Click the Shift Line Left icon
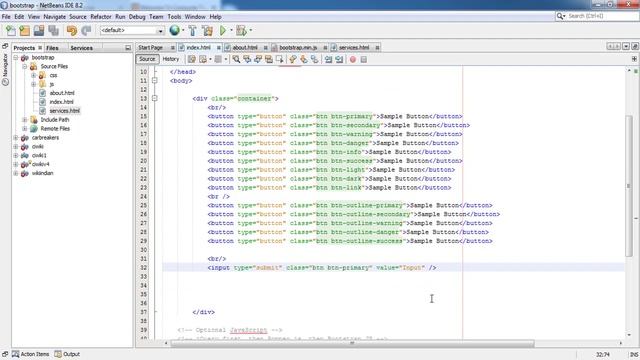 pyautogui.click(x=329, y=59)
